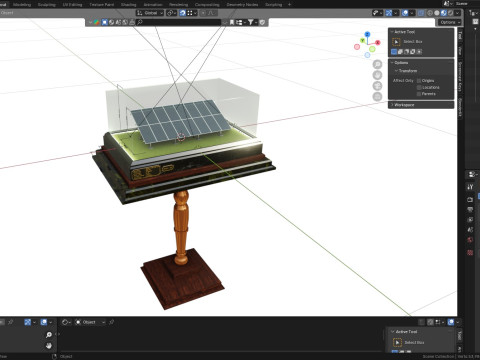Open the snapping options dropdown
The width and height of the screenshot is (480, 360).
(192, 13)
